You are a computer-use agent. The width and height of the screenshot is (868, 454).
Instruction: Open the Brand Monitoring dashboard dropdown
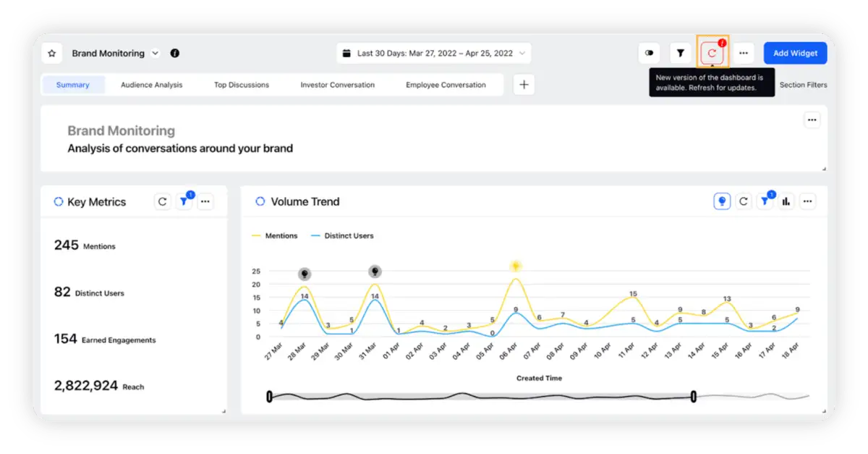(154, 52)
